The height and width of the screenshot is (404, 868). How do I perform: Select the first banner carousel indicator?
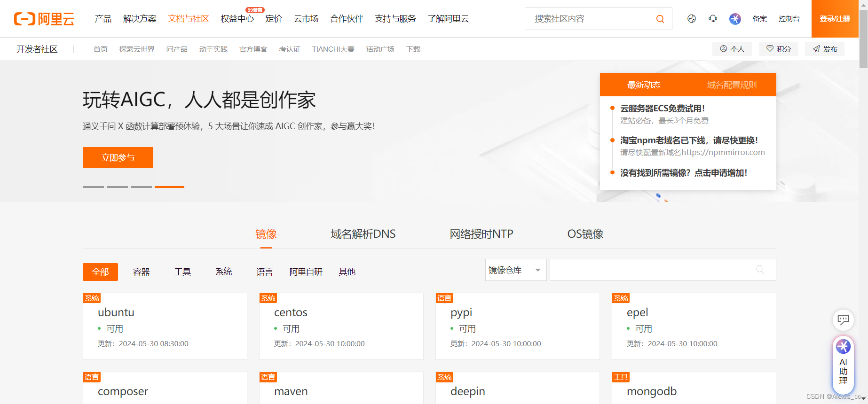[93, 187]
